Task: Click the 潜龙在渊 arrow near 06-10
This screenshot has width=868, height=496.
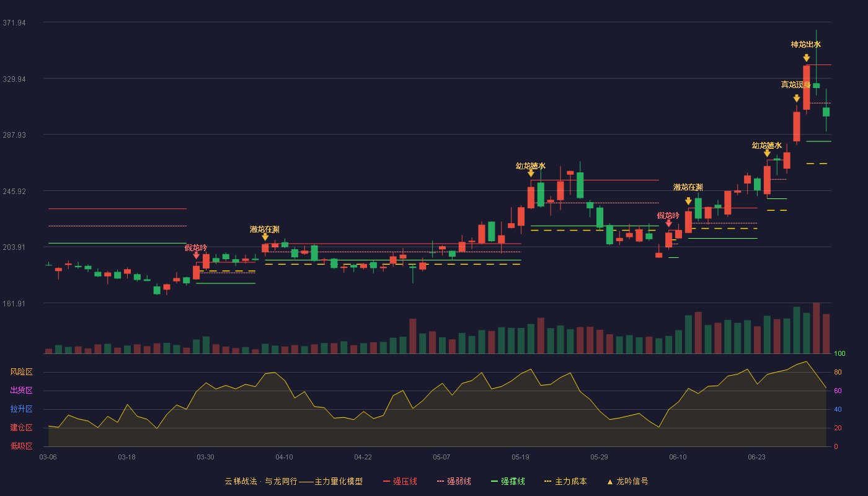Action: point(688,201)
